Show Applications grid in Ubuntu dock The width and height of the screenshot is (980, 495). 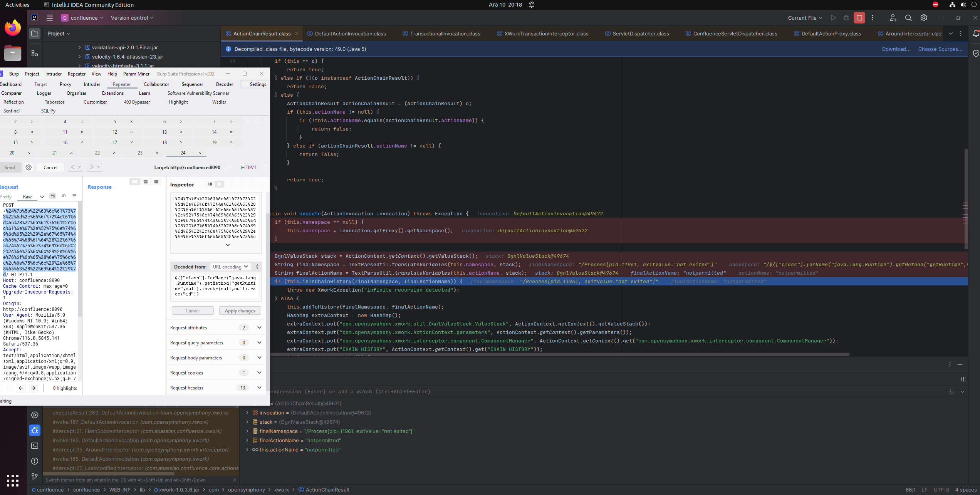click(x=13, y=480)
